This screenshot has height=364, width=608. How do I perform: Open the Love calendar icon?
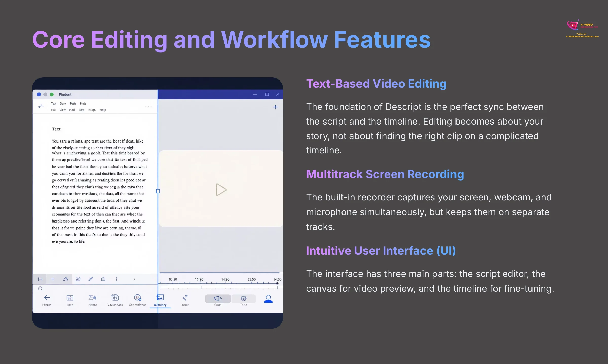(70, 298)
